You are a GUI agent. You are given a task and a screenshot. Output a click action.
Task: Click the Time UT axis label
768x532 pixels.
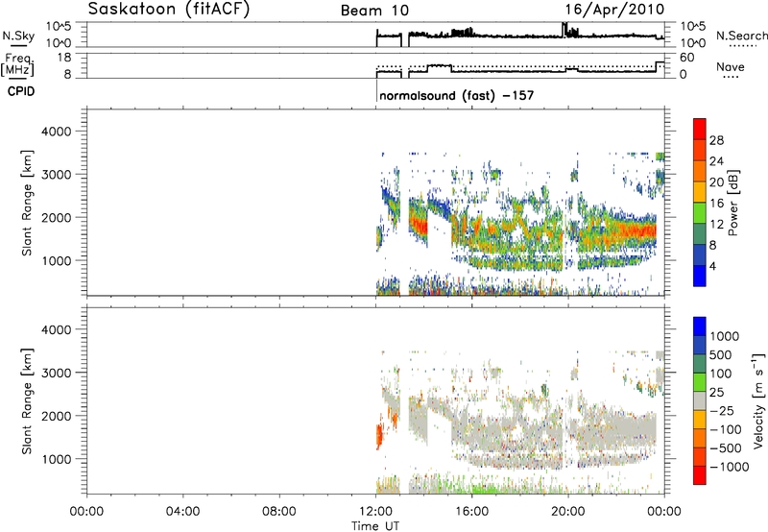click(x=375, y=526)
